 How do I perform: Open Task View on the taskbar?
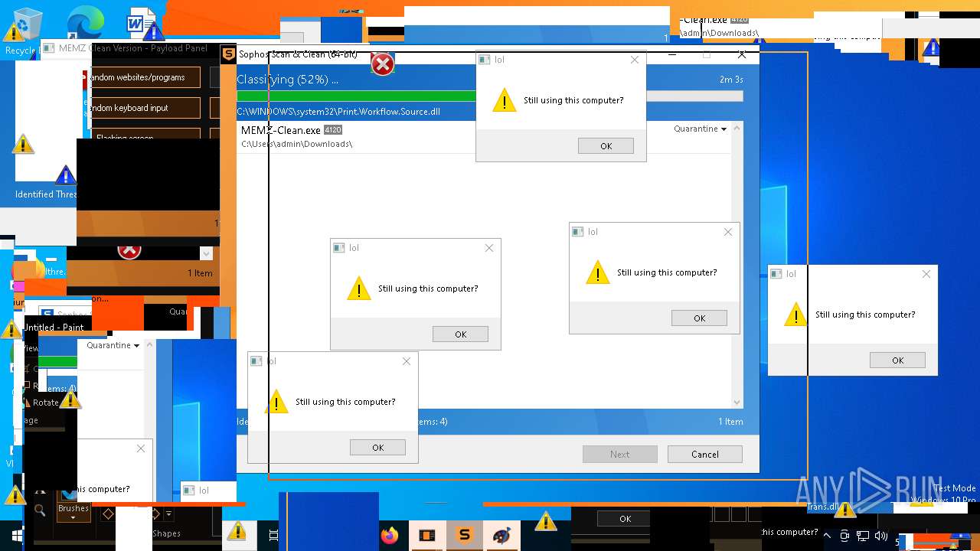tap(273, 536)
